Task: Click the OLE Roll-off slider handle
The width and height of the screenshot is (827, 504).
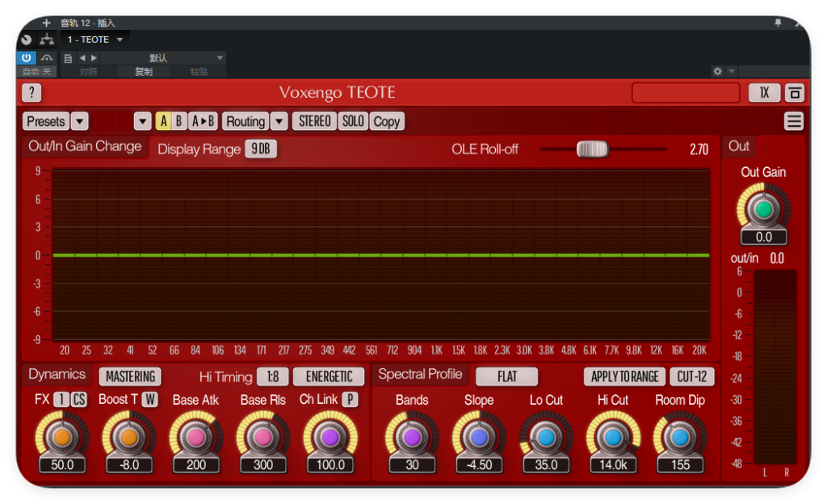Action: [592, 149]
